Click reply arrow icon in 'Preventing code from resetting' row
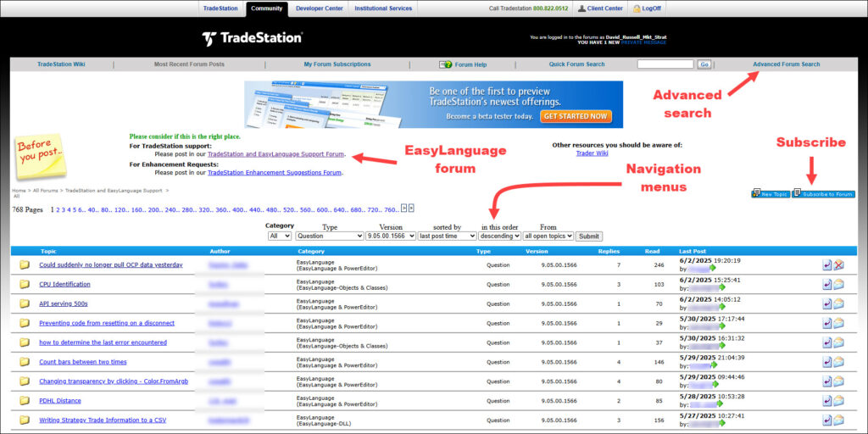Viewport: 868px width, 434px height. [827, 323]
